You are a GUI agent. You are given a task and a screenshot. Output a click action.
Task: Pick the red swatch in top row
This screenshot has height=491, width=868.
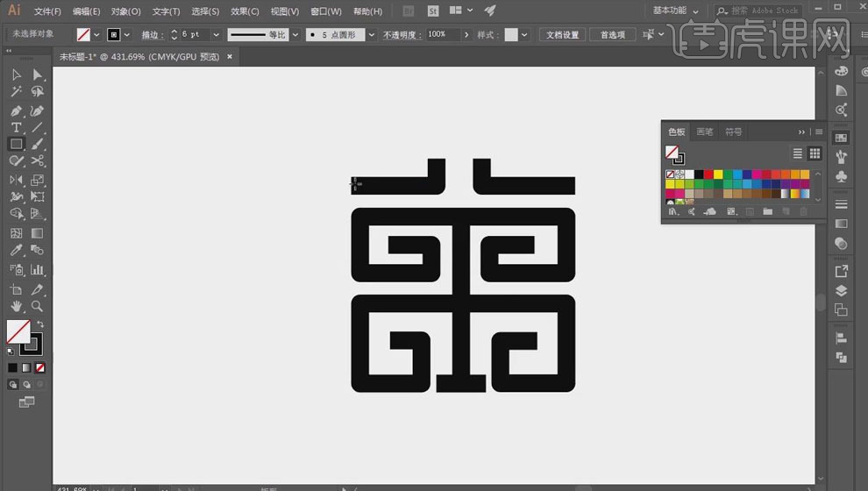[x=708, y=174]
